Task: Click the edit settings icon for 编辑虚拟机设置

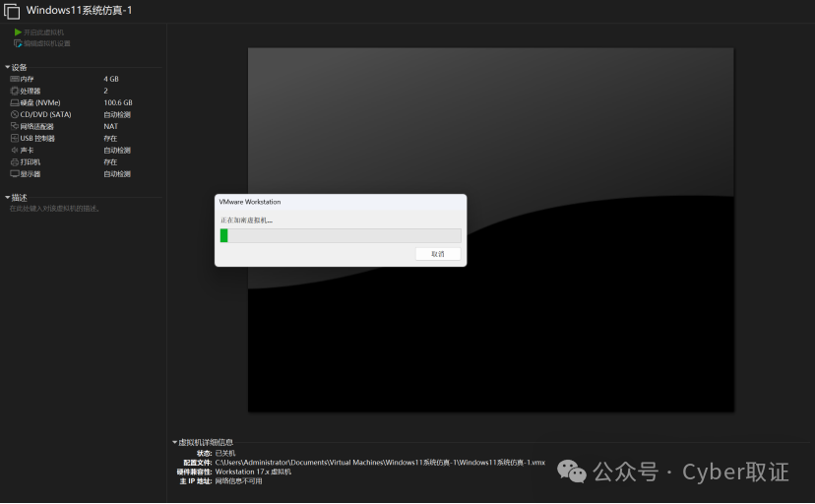Action: coord(18,43)
